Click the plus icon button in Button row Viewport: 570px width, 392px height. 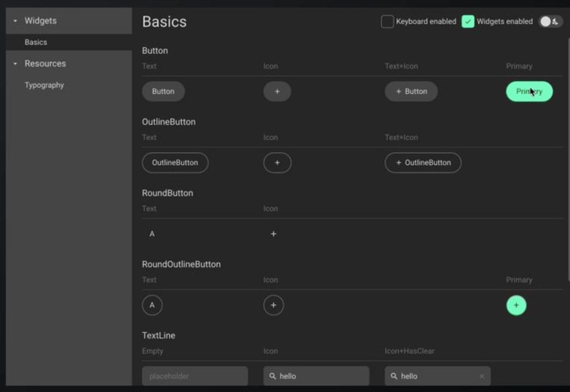coord(277,92)
